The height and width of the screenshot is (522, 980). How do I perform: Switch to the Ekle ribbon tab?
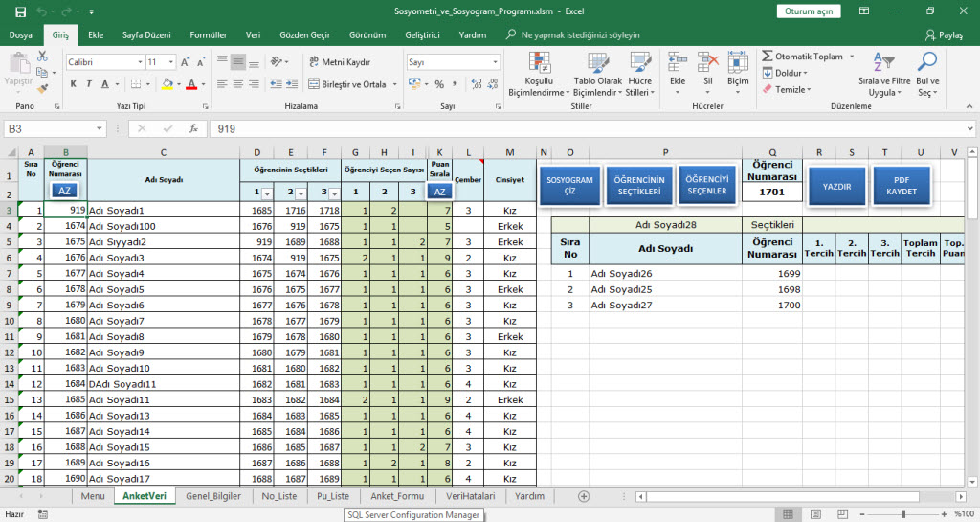click(96, 35)
